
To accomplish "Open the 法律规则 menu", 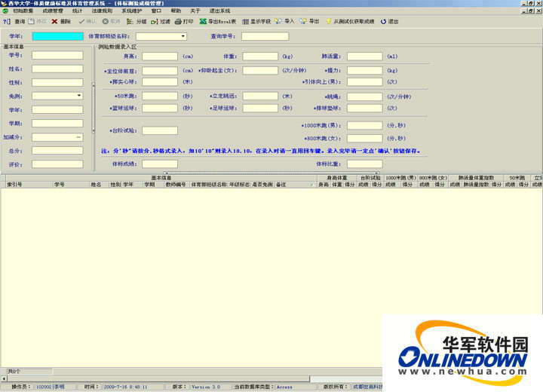I will 102,11.
